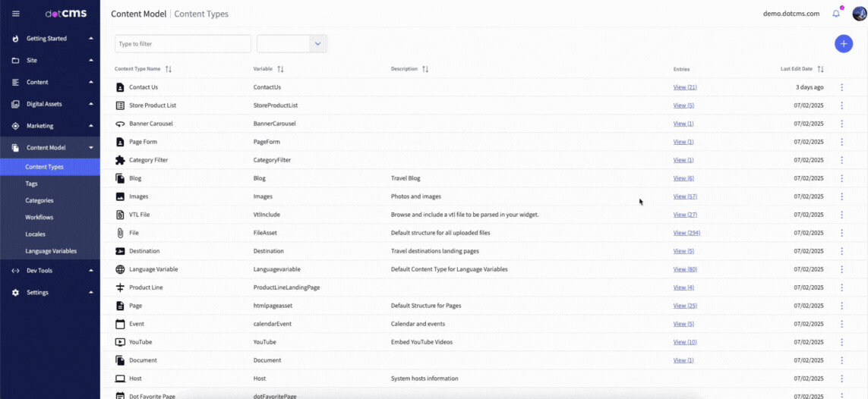Toggle sort on Last Edit Date column
The image size is (868, 399).
click(x=820, y=69)
